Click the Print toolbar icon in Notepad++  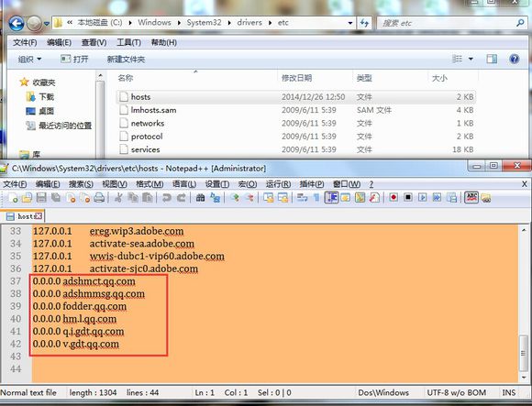click(x=99, y=197)
